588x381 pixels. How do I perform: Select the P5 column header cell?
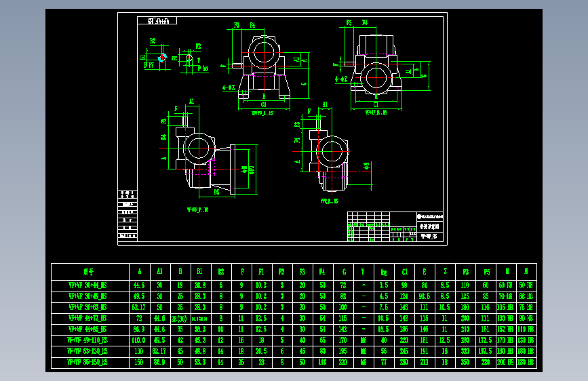coord(486,272)
